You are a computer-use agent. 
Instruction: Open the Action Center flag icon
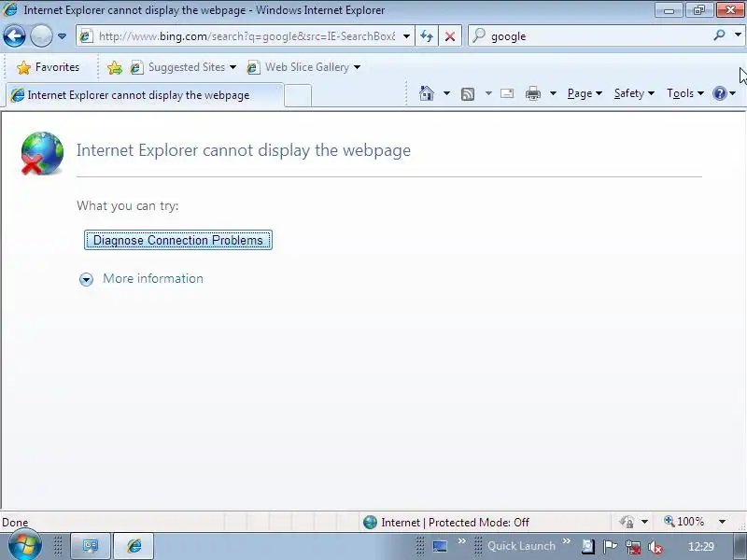[611, 547]
